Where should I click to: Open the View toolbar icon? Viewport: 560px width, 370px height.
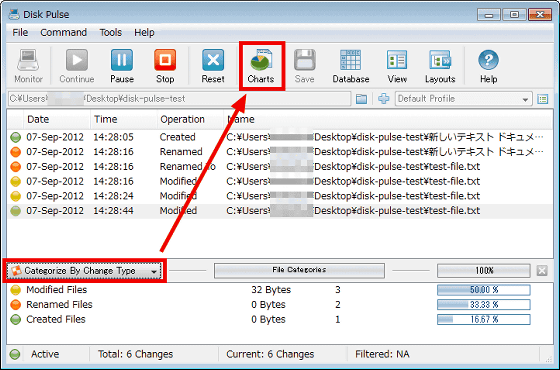[x=397, y=60]
